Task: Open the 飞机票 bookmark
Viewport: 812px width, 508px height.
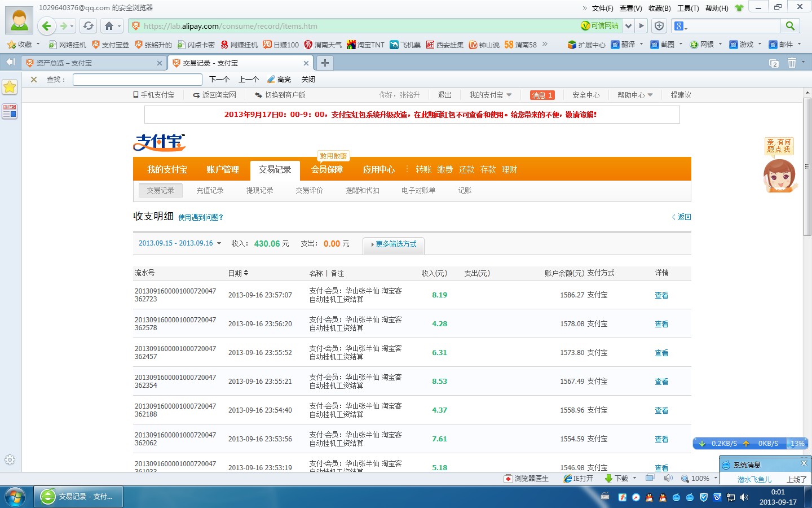Action: (405, 45)
